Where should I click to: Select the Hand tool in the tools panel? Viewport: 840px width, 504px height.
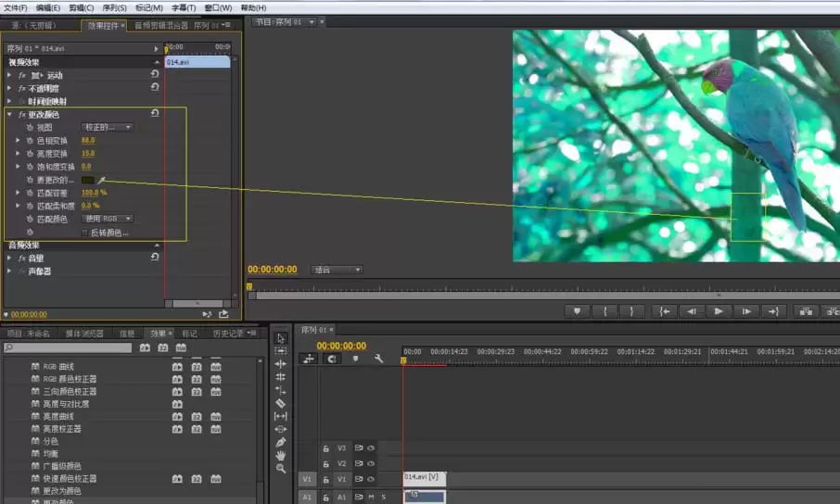point(281,456)
